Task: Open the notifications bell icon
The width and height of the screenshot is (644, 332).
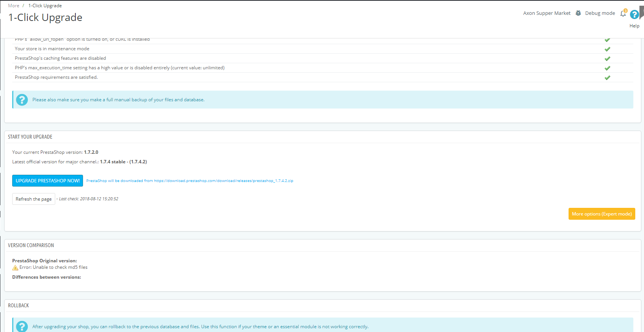Action: pos(623,13)
